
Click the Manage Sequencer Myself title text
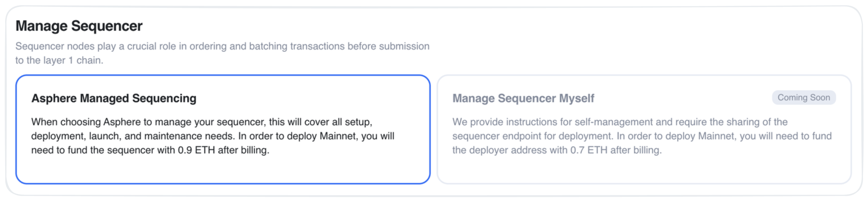click(x=523, y=98)
